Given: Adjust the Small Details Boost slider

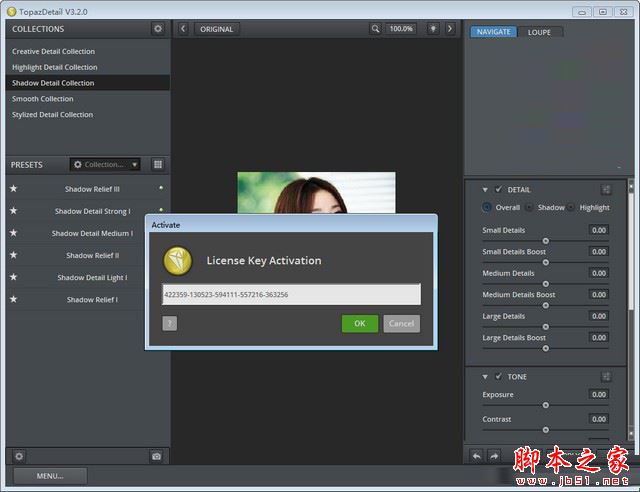Looking at the screenshot, I should coord(545,262).
